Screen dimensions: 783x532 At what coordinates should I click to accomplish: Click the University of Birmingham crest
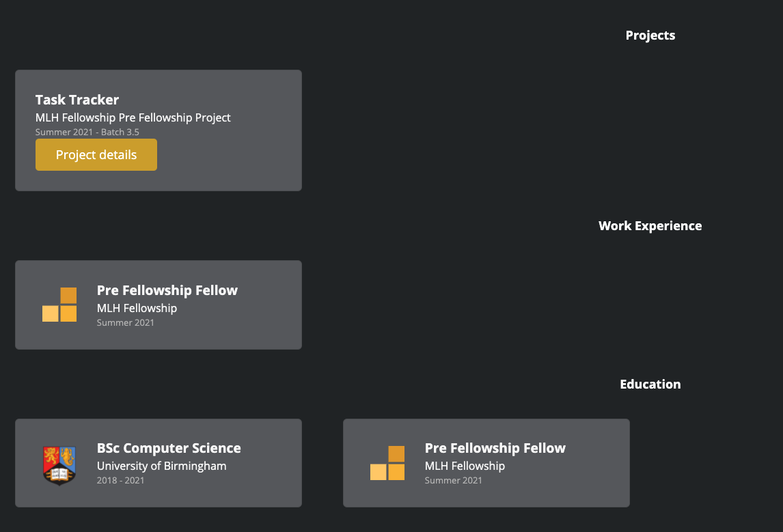pos(59,464)
